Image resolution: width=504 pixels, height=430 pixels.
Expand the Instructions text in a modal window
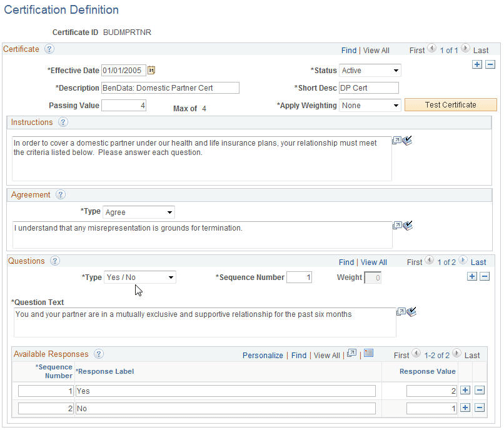(x=396, y=140)
